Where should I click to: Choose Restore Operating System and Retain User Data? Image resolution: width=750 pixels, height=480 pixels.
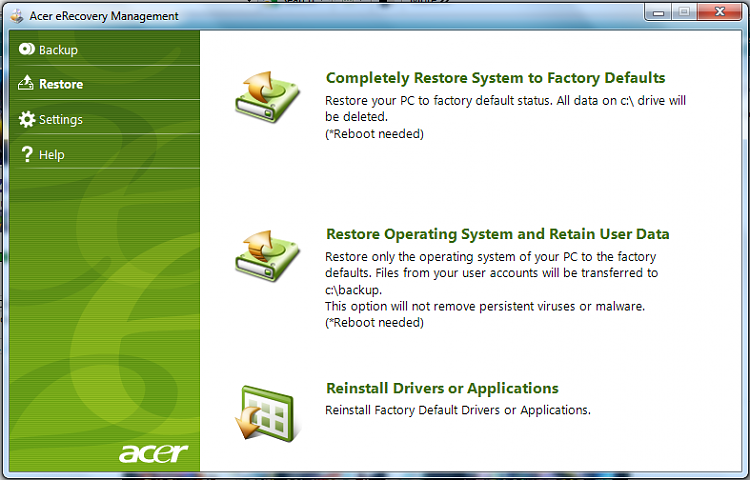click(497, 234)
